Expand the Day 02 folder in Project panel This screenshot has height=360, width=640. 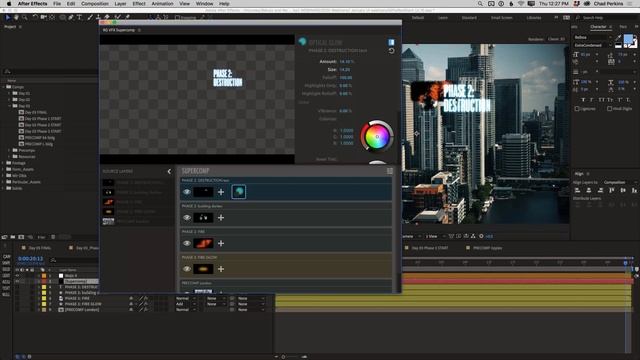[9, 100]
